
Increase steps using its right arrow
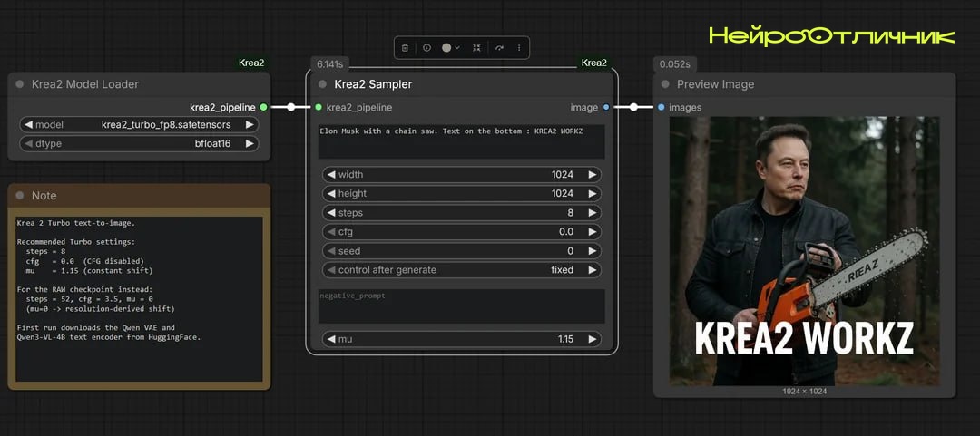[593, 213]
